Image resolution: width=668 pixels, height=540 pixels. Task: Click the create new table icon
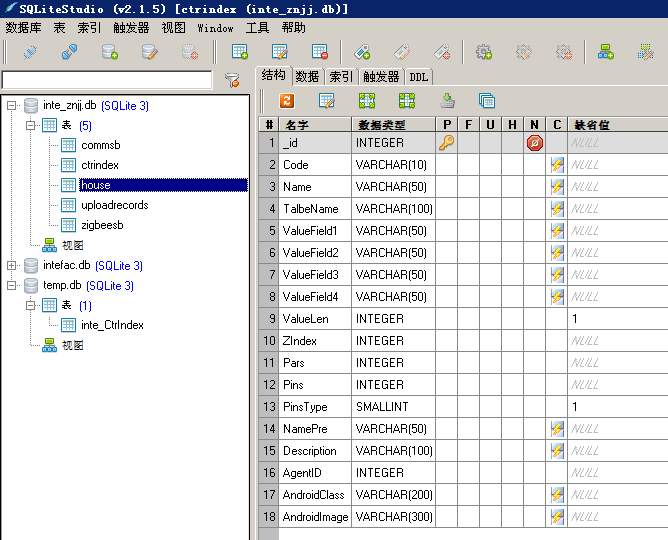point(240,51)
